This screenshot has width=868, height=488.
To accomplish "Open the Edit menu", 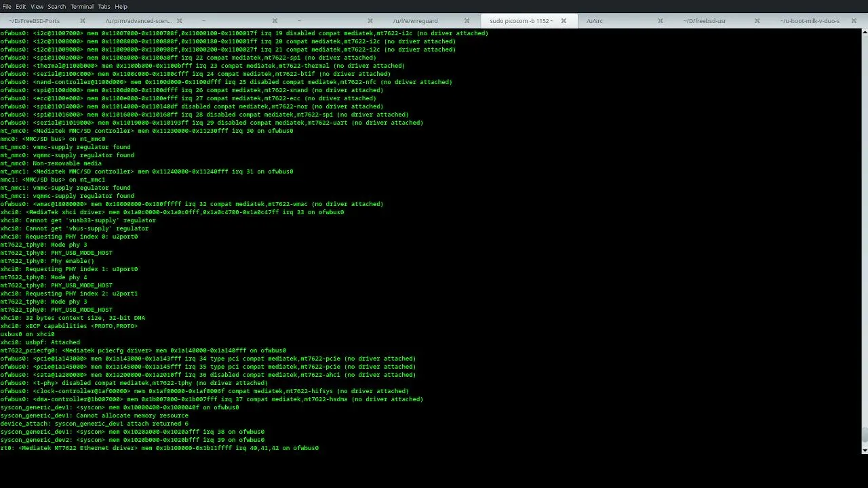I will pos(21,6).
